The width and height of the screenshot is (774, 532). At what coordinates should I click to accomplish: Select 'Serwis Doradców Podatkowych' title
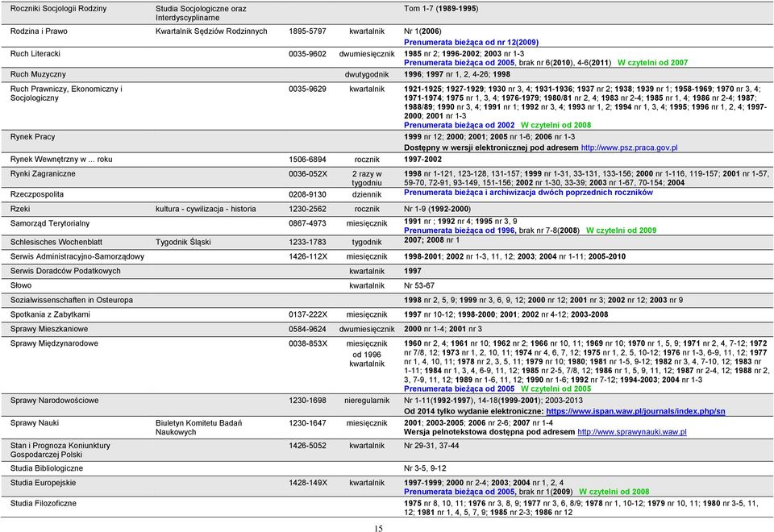tap(65, 271)
